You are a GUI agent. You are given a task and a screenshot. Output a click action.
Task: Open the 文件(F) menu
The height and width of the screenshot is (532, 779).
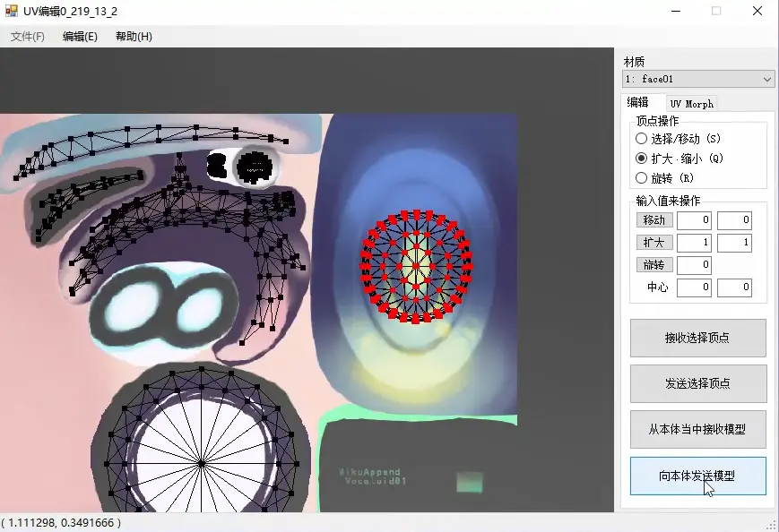[x=27, y=36]
